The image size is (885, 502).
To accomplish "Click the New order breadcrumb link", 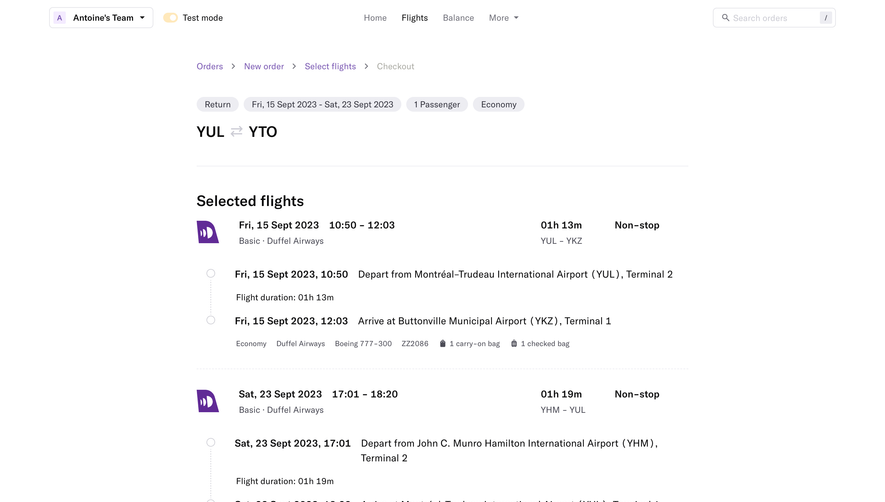I will [264, 66].
